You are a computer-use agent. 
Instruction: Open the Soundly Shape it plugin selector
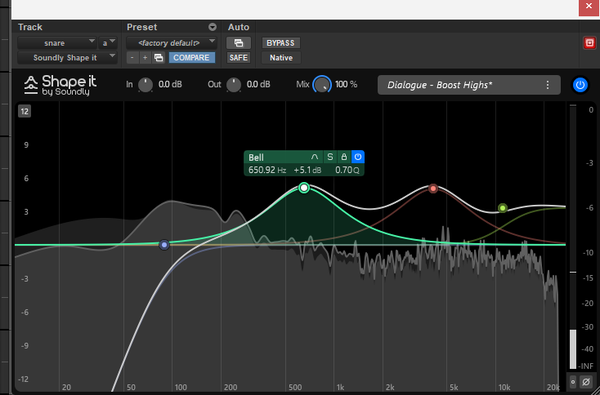pos(67,58)
